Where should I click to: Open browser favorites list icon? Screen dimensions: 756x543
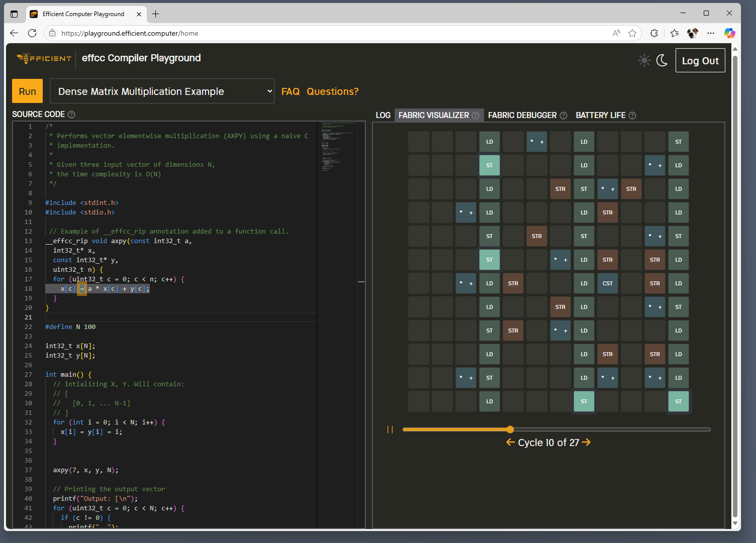674,33
